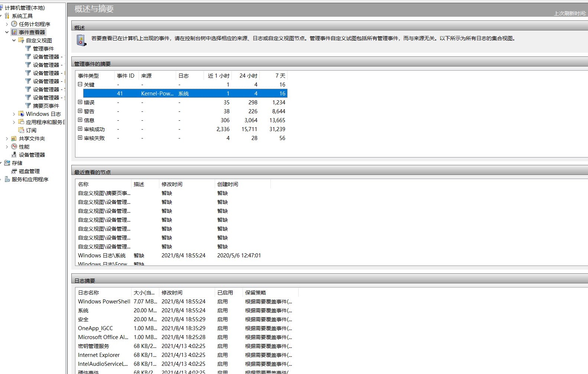Click the 计算机管理(本地) root node icon

pos(1,7)
